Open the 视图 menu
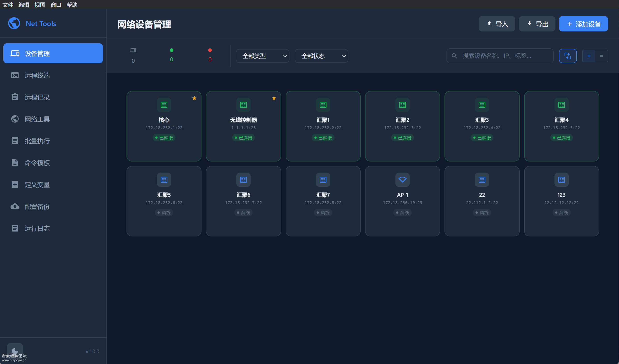619x364 pixels. pos(39,5)
